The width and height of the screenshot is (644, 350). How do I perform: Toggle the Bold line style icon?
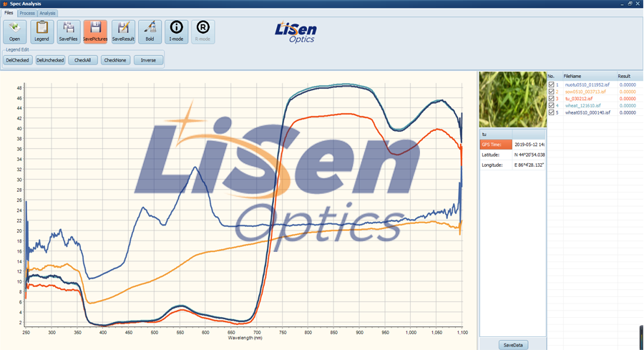[150, 31]
